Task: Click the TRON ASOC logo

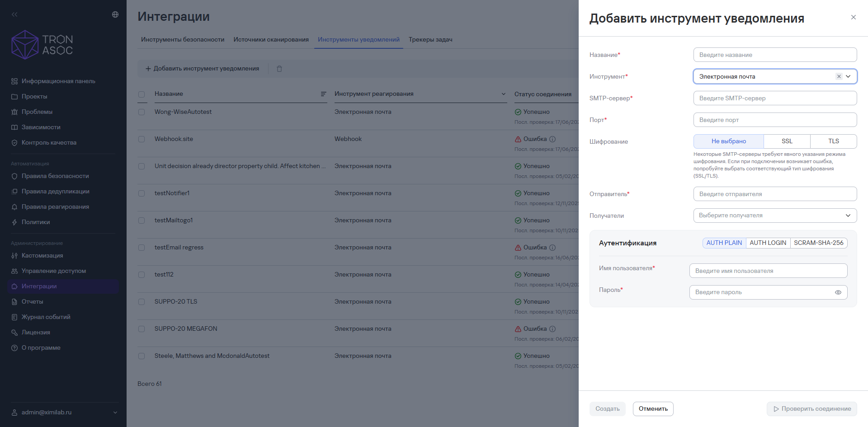Action: pos(42,45)
